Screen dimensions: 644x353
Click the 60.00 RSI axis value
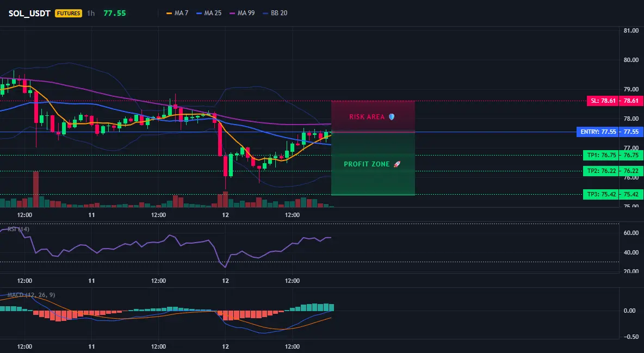(631, 233)
